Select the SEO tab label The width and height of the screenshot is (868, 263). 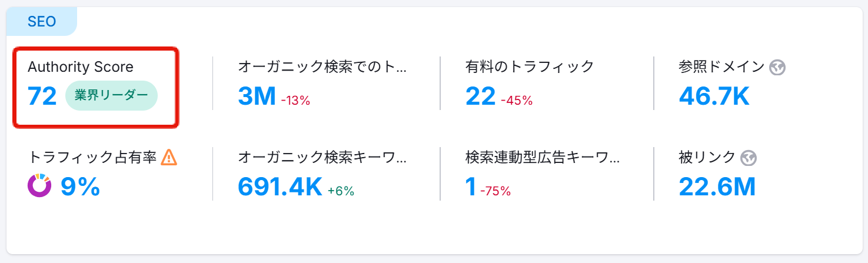[42, 22]
